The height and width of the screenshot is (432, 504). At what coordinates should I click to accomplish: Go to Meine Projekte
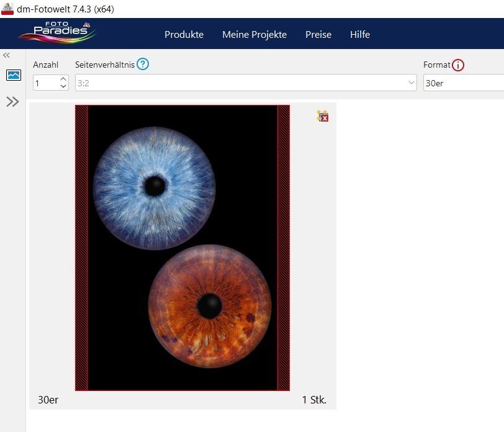tap(254, 35)
